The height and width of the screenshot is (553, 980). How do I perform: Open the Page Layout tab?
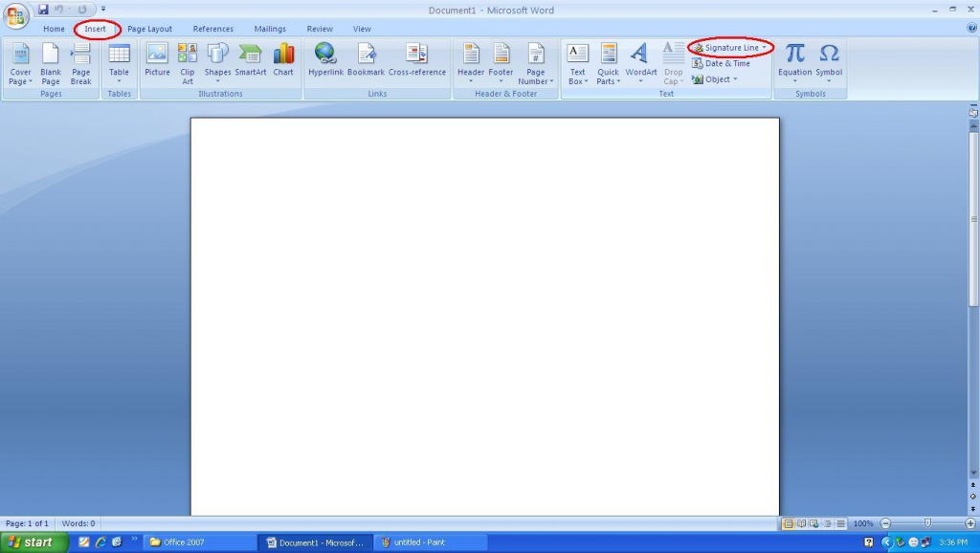click(149, 29)
